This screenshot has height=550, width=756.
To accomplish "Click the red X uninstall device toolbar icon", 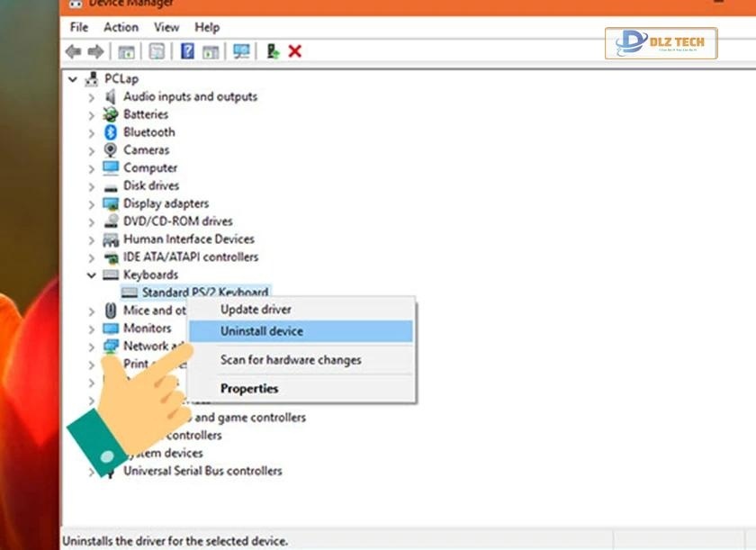I will (294, 51).
